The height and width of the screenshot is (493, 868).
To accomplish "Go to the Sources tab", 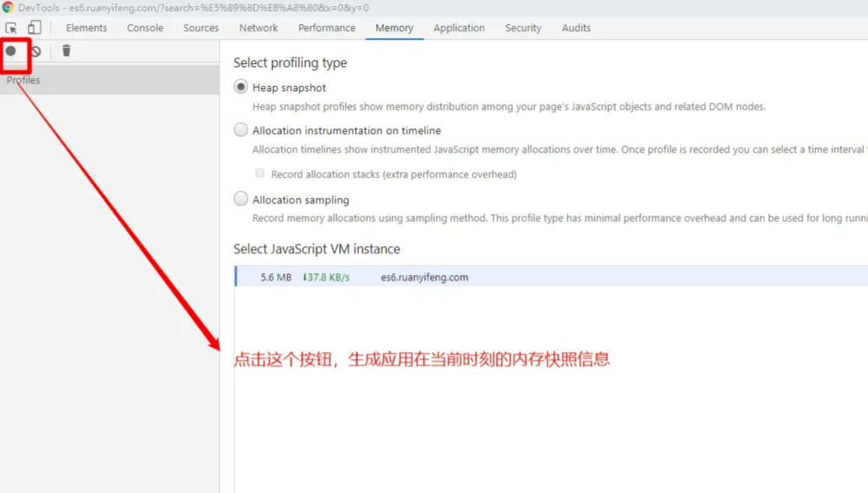I will click(x=201, y=28).
